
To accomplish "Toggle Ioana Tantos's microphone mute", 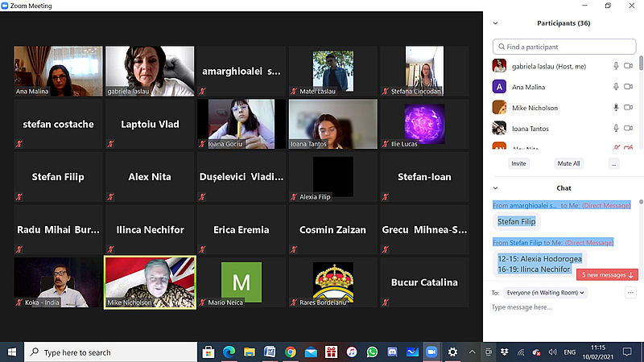I will [x=617, y=129].
